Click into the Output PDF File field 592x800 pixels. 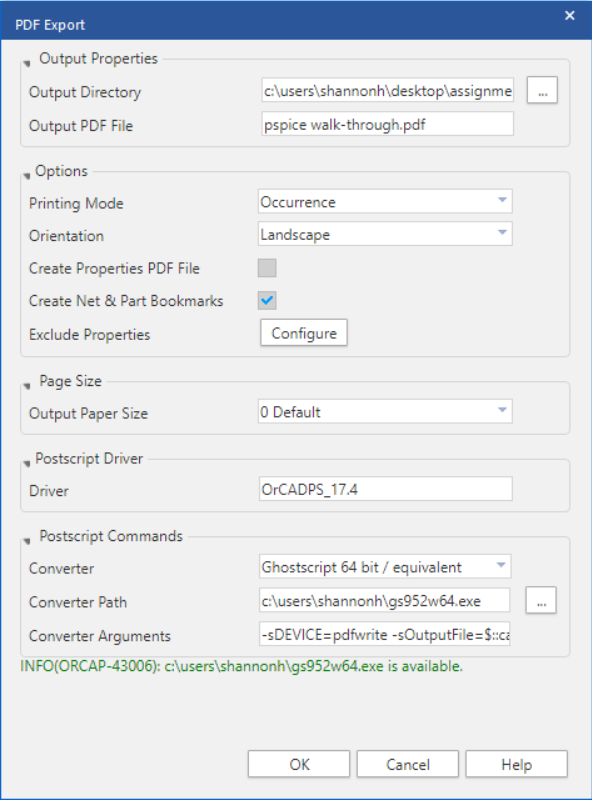(x=387, y=124)
